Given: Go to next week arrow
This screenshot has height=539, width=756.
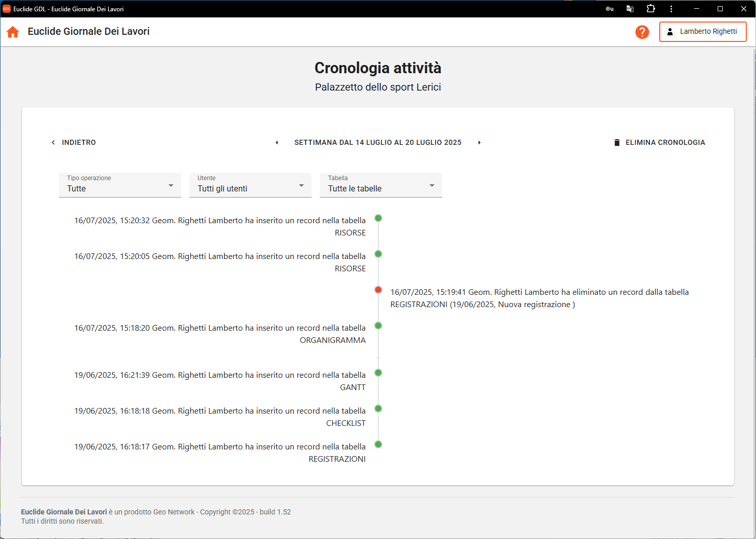Looking at the screenshot, I should click(x=479, y=143).
